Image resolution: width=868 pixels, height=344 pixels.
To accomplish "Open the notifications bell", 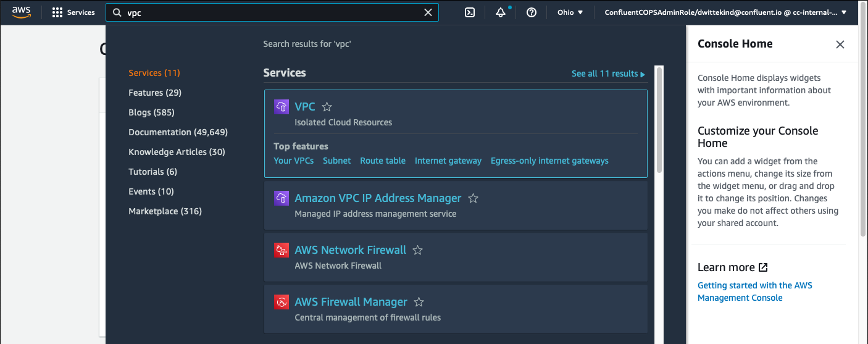I will pyautogui.click(x=501, y=12).
